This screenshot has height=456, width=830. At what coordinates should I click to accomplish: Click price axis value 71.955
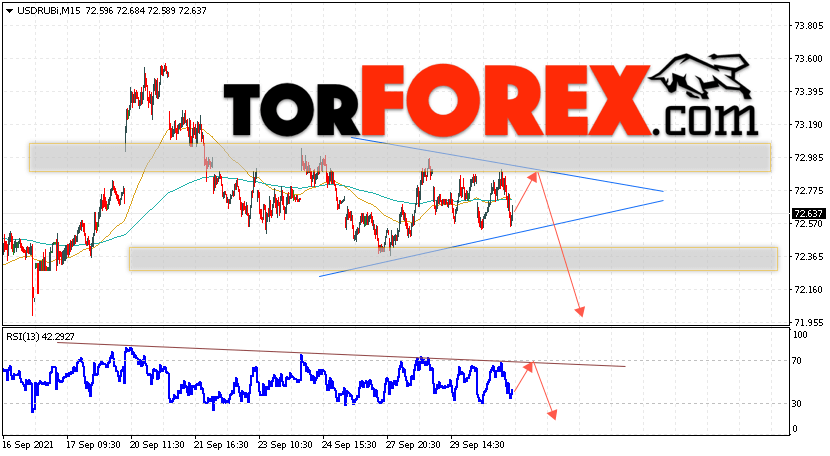tap(808, 323)
